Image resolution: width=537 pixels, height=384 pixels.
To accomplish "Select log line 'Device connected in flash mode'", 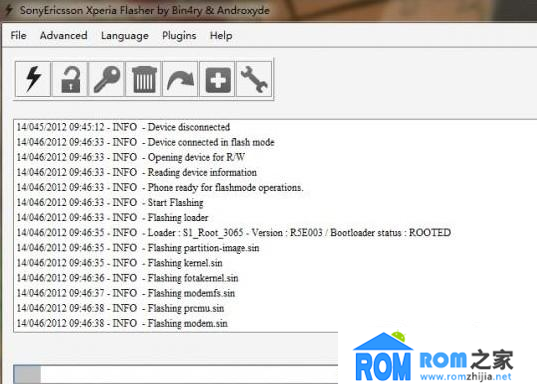I will 146,142.
